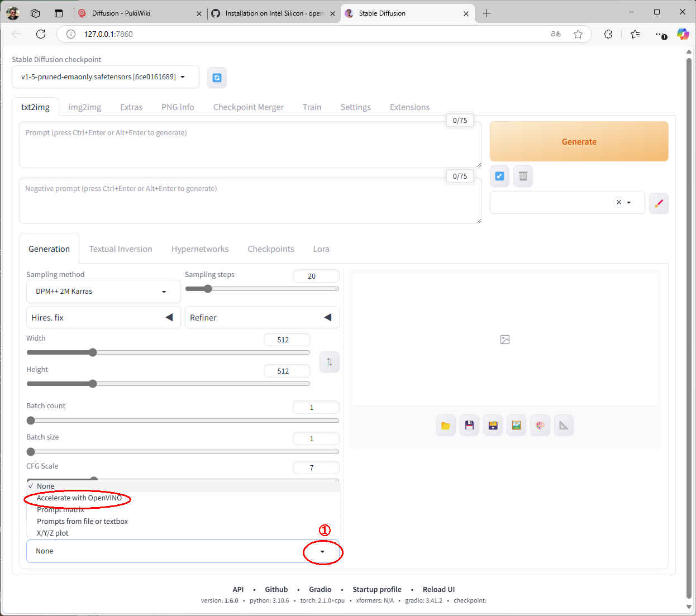Click the Sampling steps slider
The image size is (696, 616).
pos(261,289)
